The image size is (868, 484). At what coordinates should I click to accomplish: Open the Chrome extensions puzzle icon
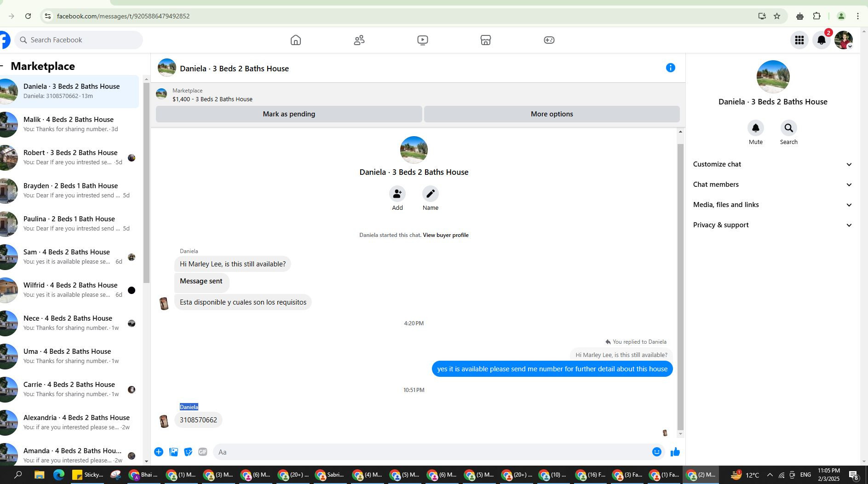point(817,16)
